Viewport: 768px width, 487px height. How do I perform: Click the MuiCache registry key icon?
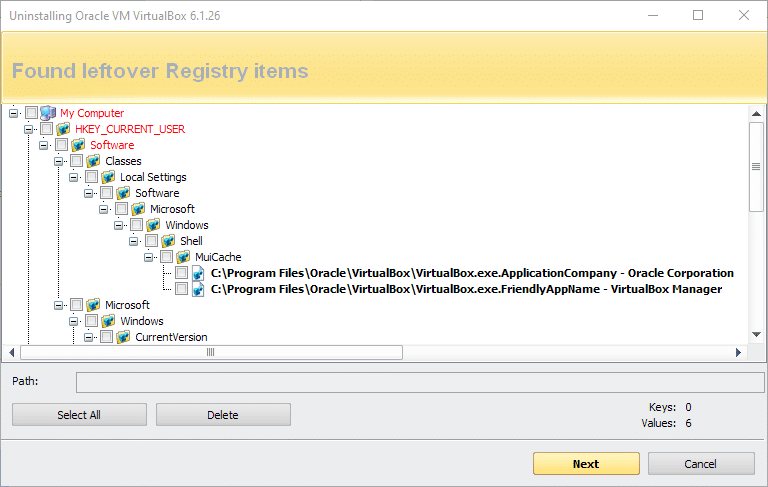tap(183, 257)
